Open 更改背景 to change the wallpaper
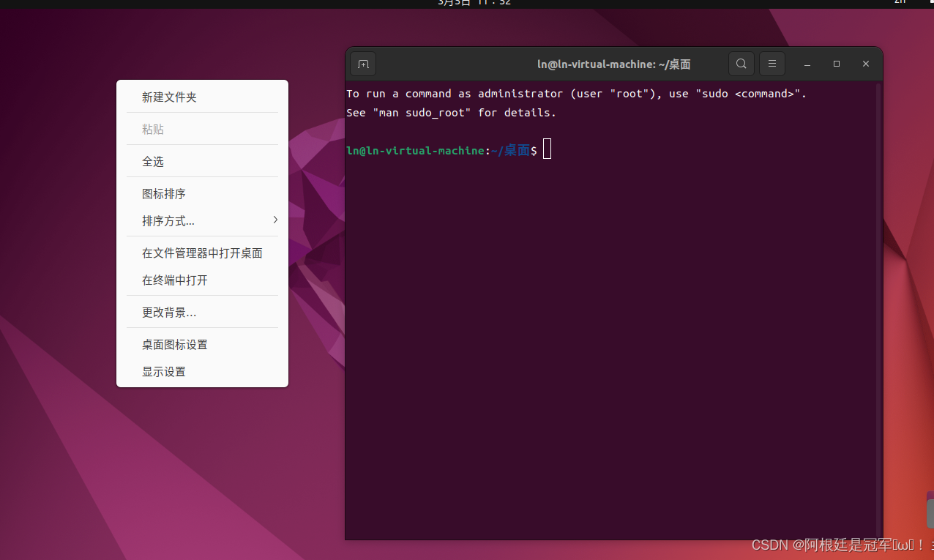Image resolution: width=934 pixels, height=560 pixels. click(169, 312)
